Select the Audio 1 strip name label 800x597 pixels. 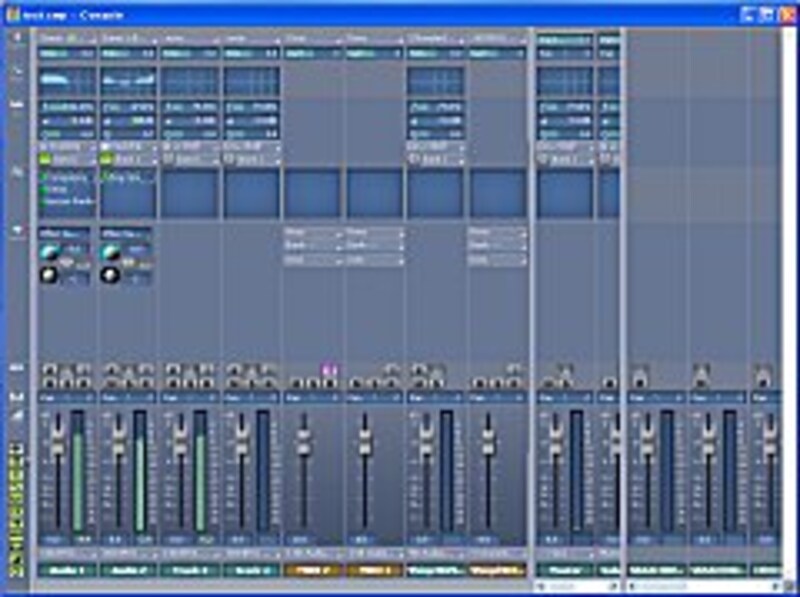[67, 570]
